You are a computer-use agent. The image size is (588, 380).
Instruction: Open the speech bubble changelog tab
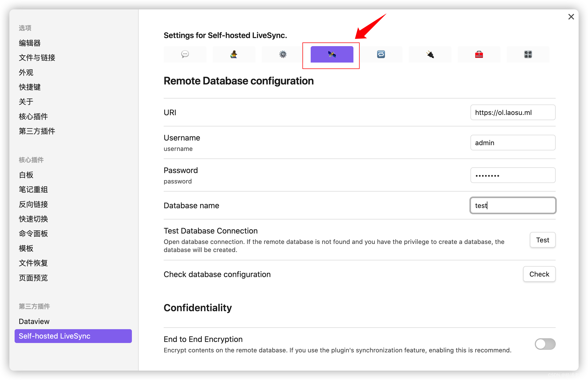click(x=185, y=54)
